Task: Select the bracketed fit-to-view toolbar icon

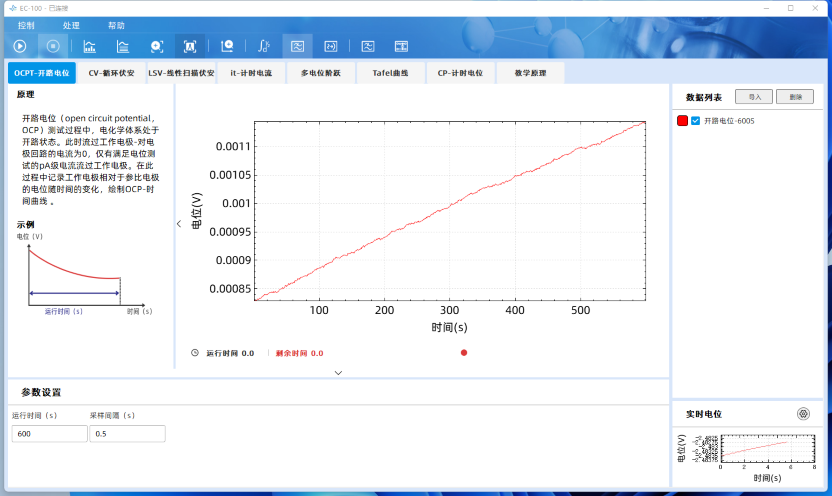Action: [x=189, y=46]
